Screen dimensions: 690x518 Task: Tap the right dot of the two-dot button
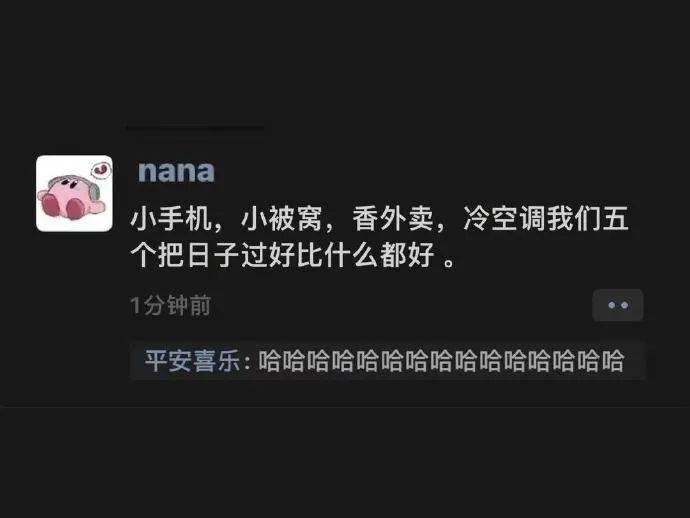tap(624, 305)
